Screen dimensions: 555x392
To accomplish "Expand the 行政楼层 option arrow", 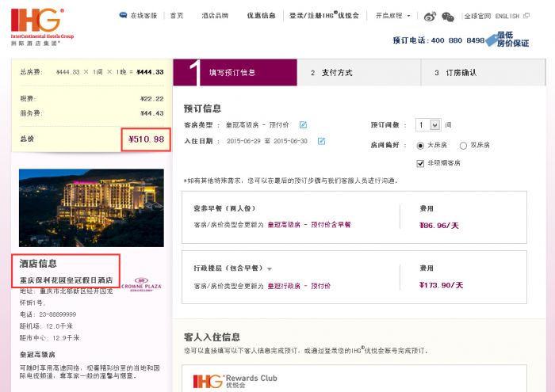I will 270,269.
